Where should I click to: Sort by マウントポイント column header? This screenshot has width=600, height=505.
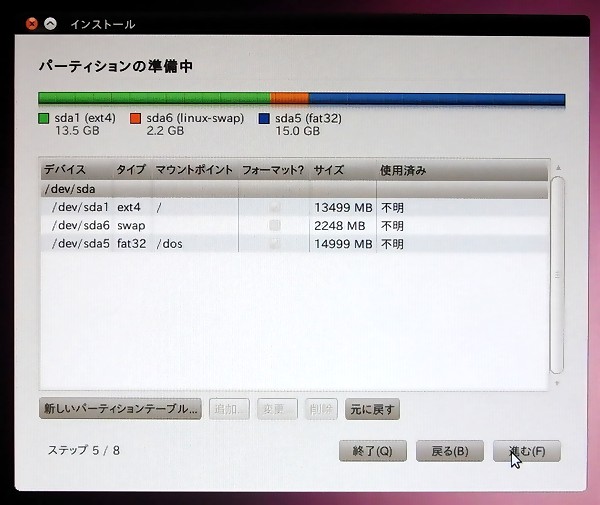(x=195, y=170)
